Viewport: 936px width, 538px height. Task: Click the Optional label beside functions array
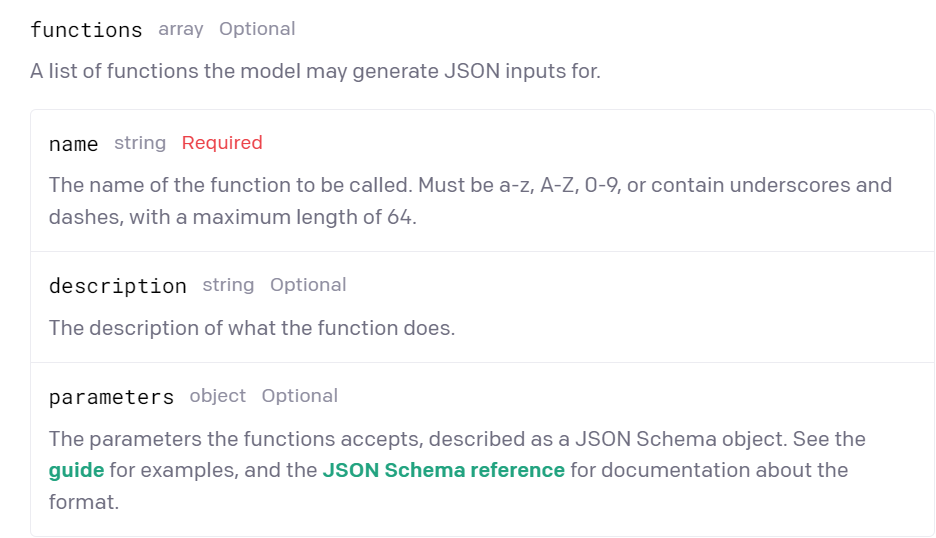coord(257,29)
